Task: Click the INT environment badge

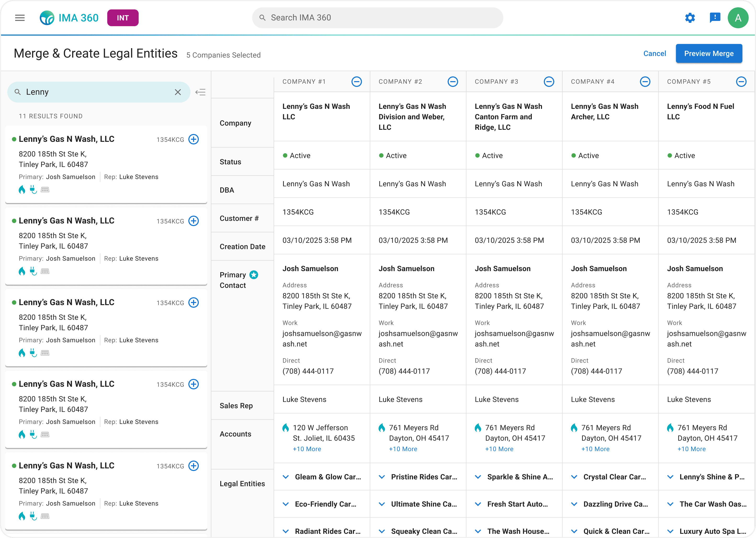Action: click(123, 18)
